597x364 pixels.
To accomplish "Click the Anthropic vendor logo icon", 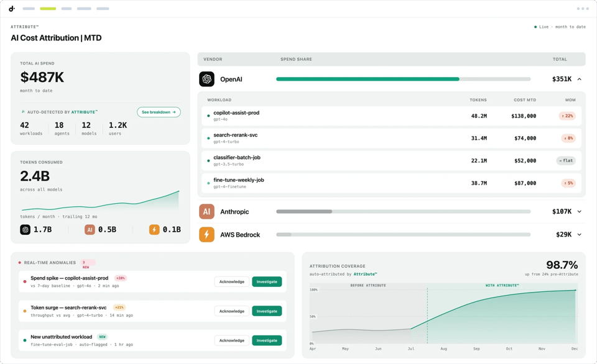I will pyautogui.click(x=206, y=211).
